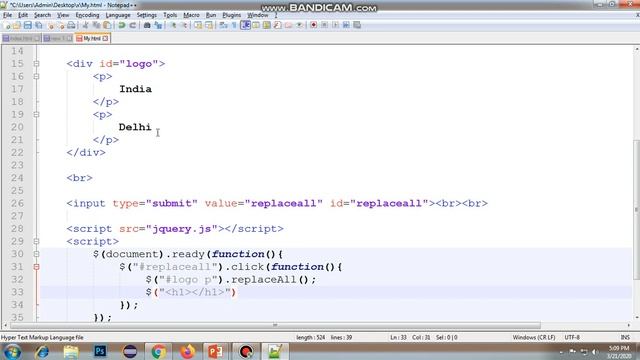
Task: Show the Function List panel icon
Action: click(278, 25)
